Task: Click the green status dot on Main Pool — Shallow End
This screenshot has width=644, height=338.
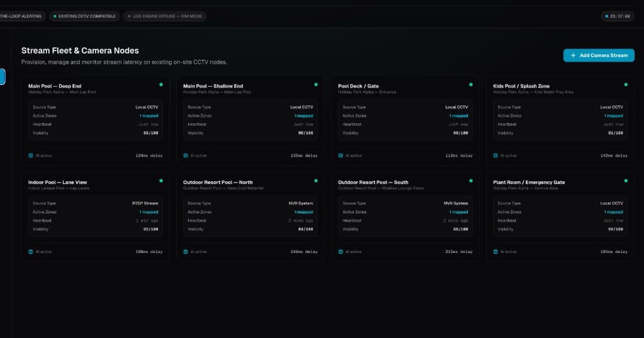Action: click(316, 85)
